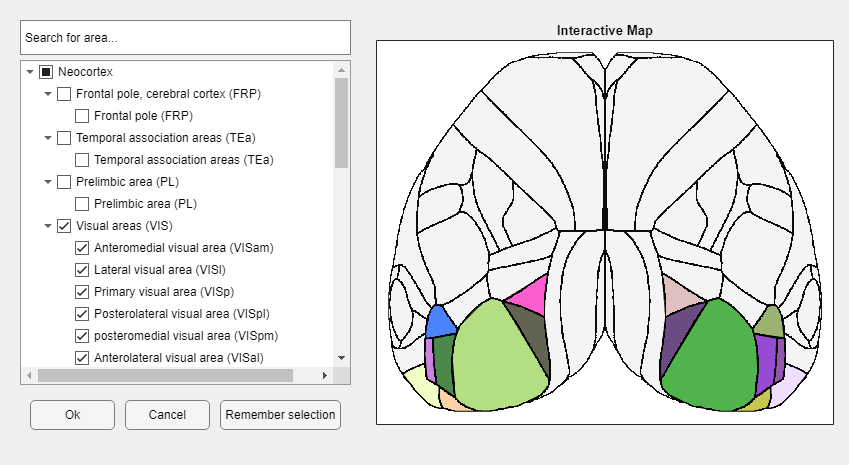Check the indented Prelimbic area (PL) child checkbox

[x=82, y=204]
